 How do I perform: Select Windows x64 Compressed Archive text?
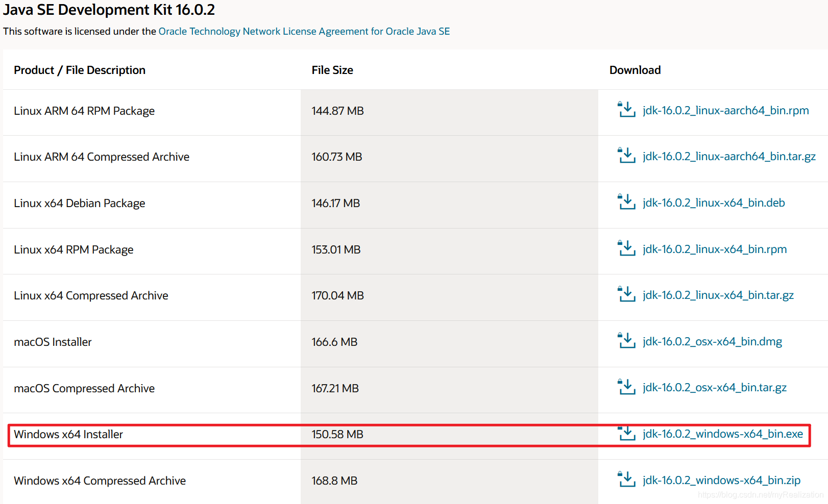click(100, 481)
